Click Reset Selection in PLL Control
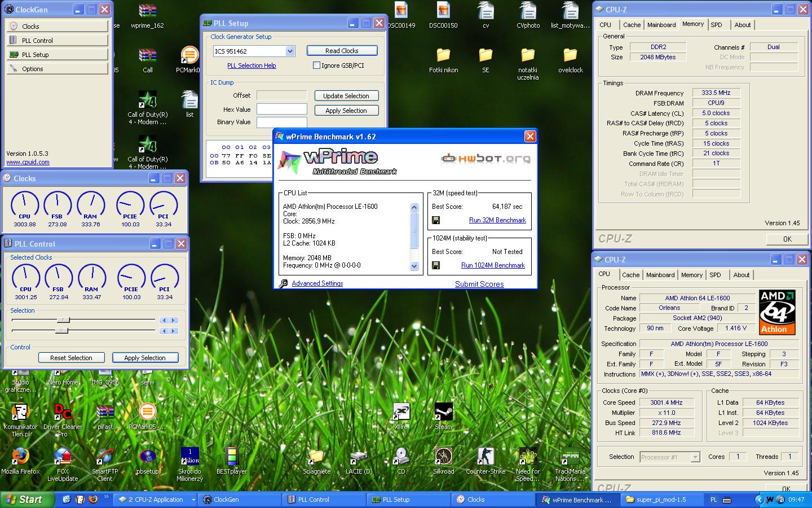Image resolution: width=812 pixels, height=508 pixels. click(x=71, y=358)
